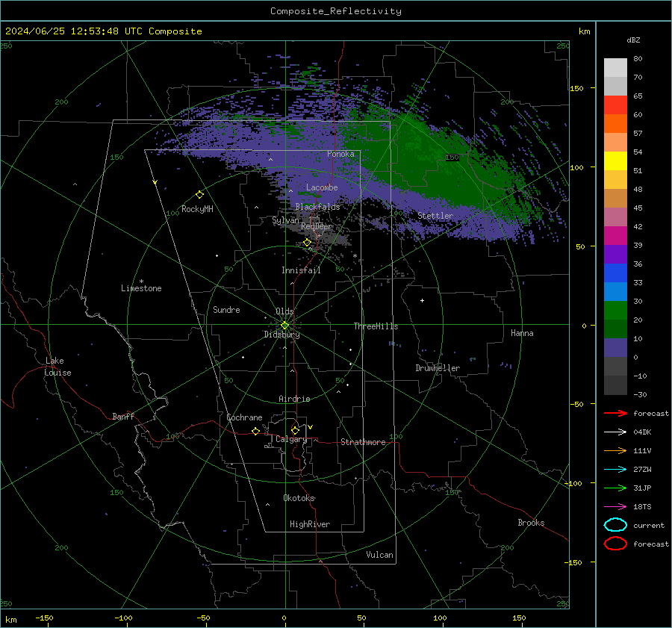The height and width of the screenshot is (628, 672).
Task: Click the 'Didsbury' map label
Action: click(x=281, y=335)
